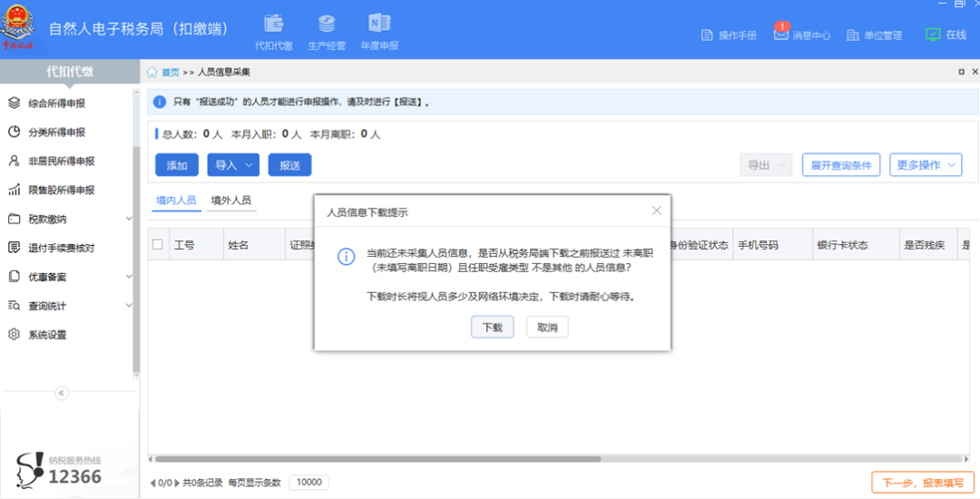This screenshot has height=499, width=980.
Task: Click 展开查询条件 button
Action: [x=840, y=165]
